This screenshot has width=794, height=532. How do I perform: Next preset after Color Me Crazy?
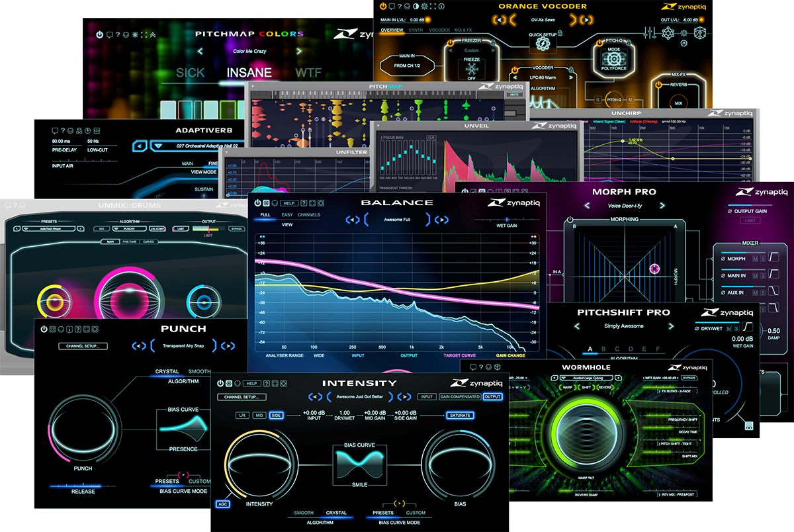(298, 51)
